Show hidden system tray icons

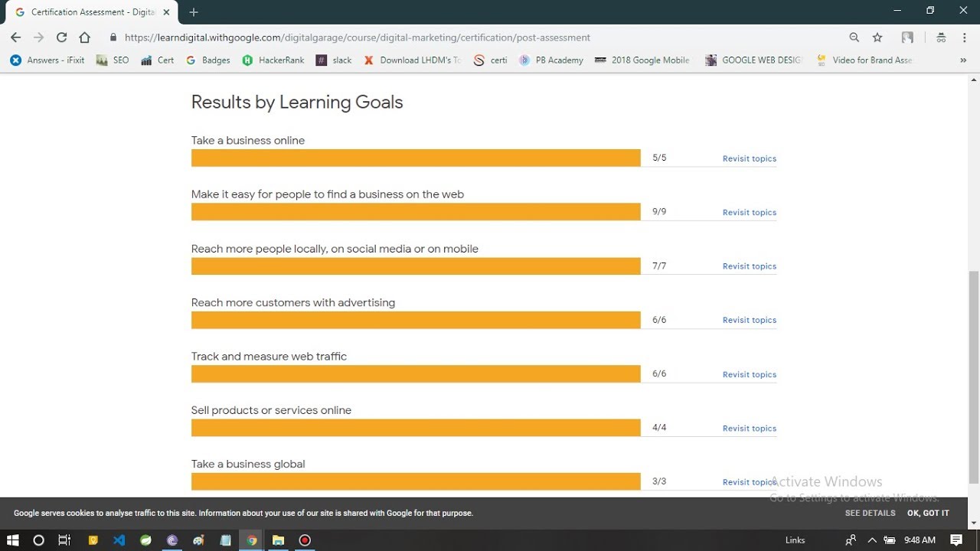pyautogui.click(x=871, y=540)
